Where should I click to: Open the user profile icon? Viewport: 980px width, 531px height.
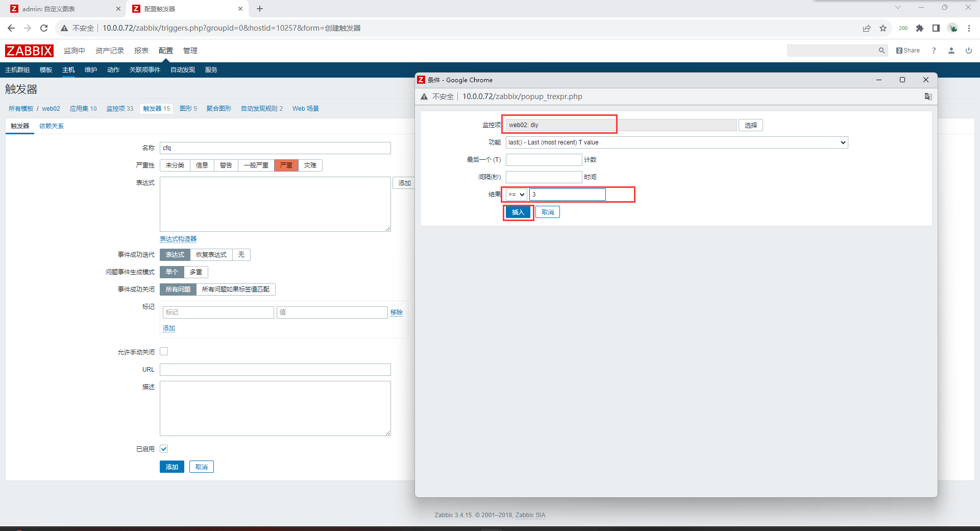point(951,51)
